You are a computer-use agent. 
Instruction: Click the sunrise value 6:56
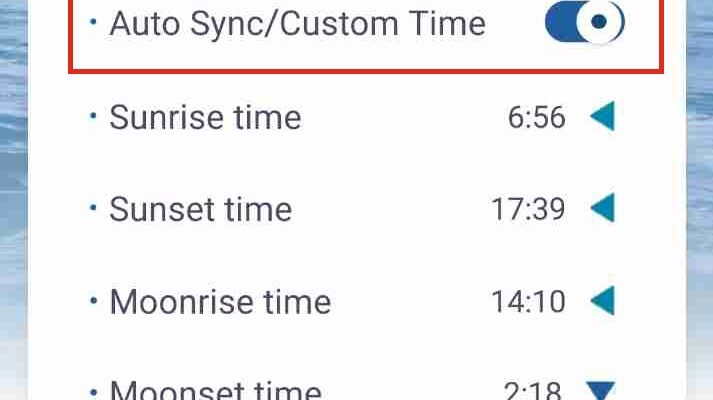point(536,117)
